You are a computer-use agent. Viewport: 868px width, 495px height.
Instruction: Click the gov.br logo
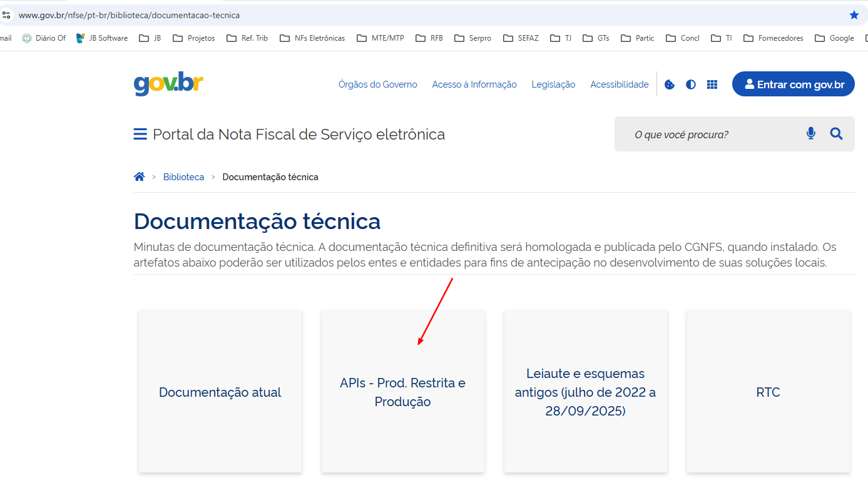[x=168, y=84]
